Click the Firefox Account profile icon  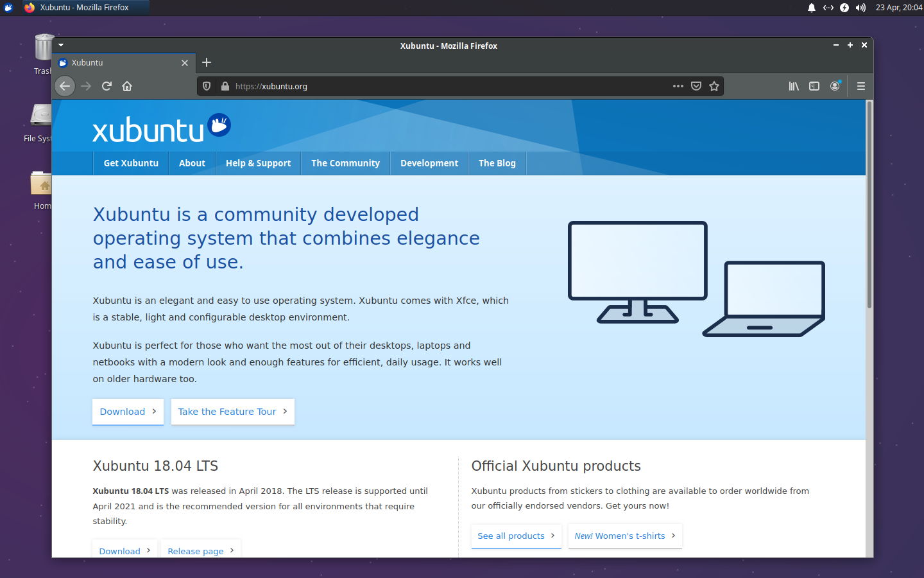pos(835,86)
